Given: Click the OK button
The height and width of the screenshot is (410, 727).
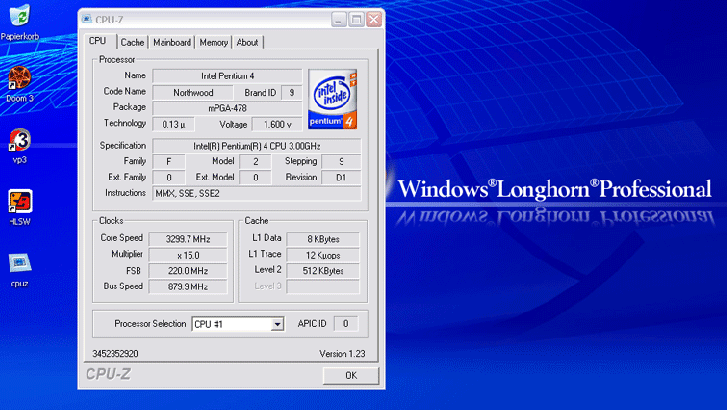Looking at the screenshot, I should pos(351,375).
